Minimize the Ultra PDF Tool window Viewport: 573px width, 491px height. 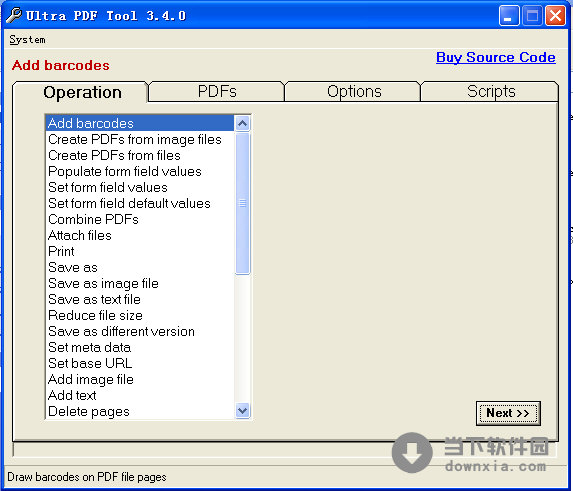click(508, 16)
